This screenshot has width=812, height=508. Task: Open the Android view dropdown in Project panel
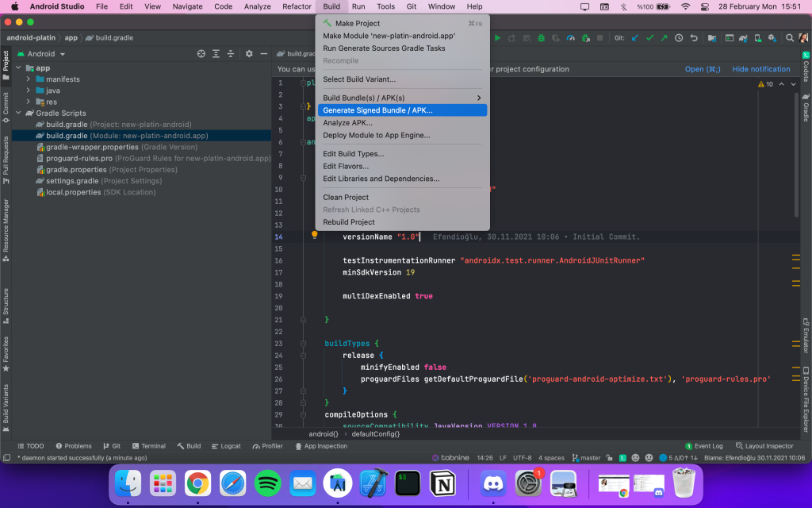coord(41,54)
